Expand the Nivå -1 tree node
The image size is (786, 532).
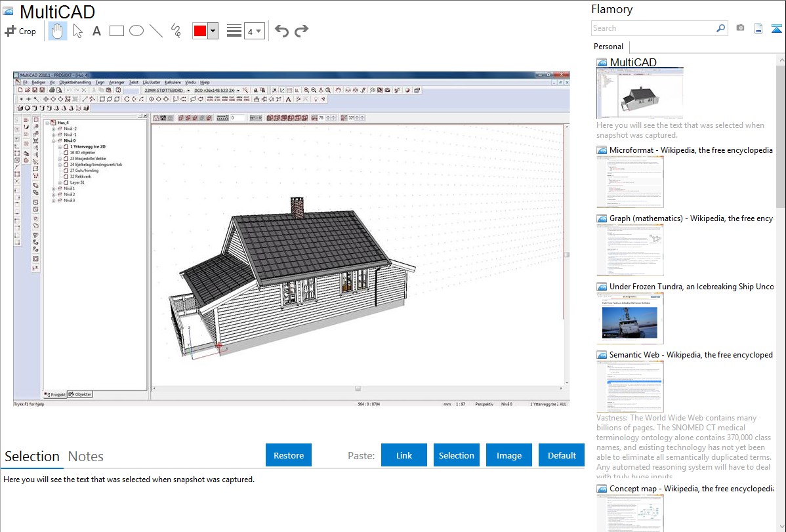pyautogui.click(x=53, y=135)
